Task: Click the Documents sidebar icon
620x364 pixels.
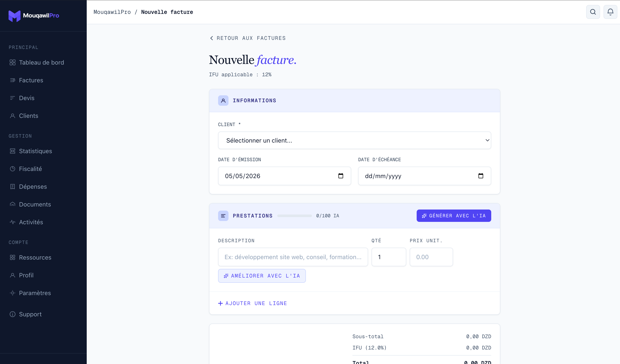Action: [13, 204]
